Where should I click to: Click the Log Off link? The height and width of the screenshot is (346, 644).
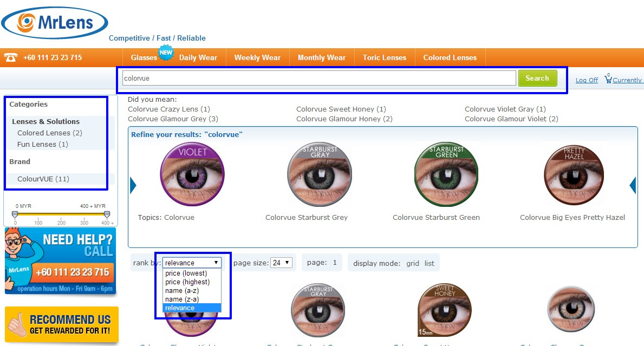(587, 80)
